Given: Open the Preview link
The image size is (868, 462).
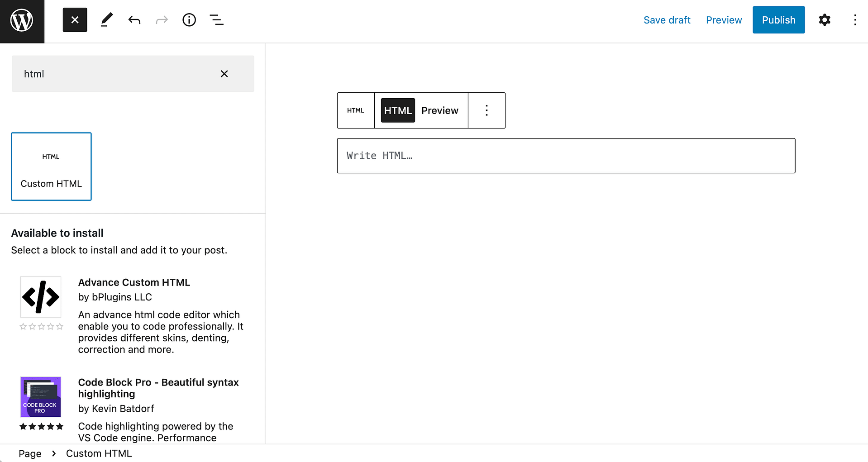Looking at the screenshot, I should [x=723, y=19].
